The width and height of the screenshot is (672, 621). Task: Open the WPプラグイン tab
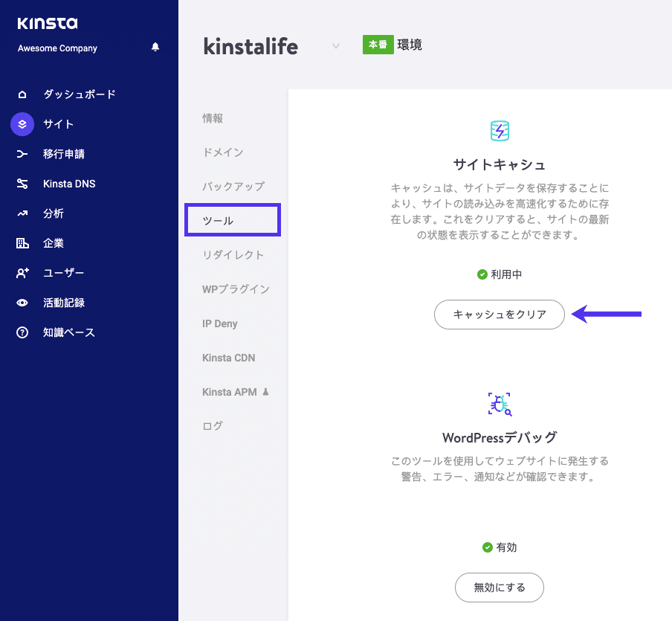point(227,289)
